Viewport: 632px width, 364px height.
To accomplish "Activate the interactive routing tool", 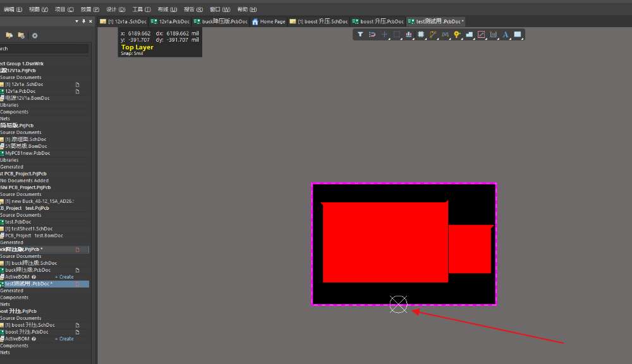I will [433, 35].
